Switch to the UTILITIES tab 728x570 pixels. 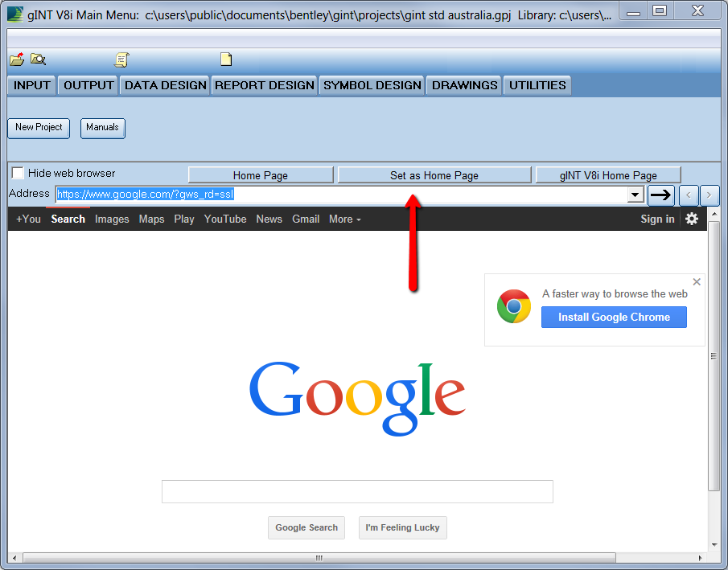pos(537,85)
